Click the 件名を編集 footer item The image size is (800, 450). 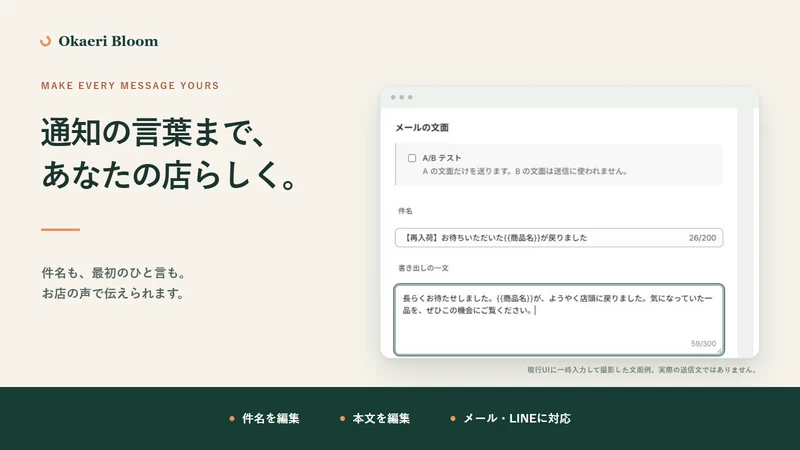(265, 418)
